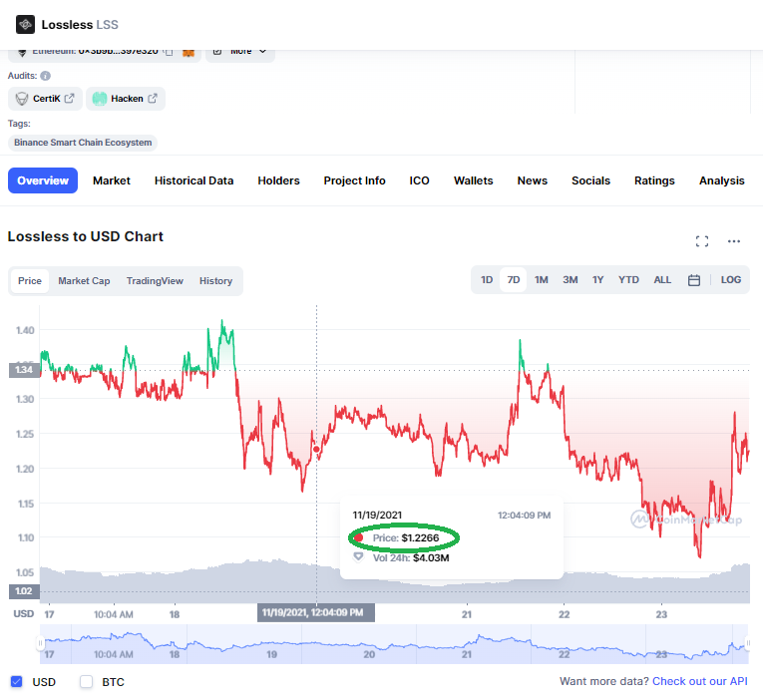Click the Binance Smart Chain Ecosystem tag

(x=83, y=143)
